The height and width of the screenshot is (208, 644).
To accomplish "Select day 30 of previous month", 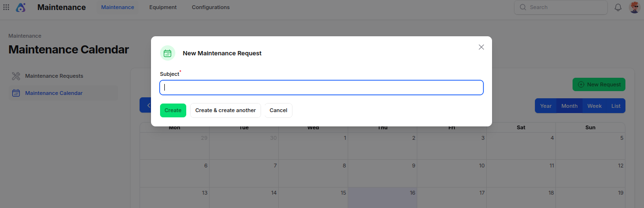I will point(244,146).
